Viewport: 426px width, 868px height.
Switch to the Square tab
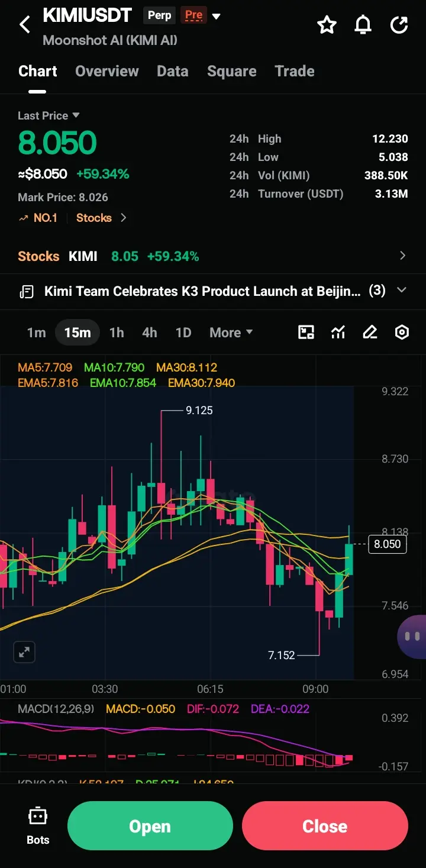pos(232,71)
